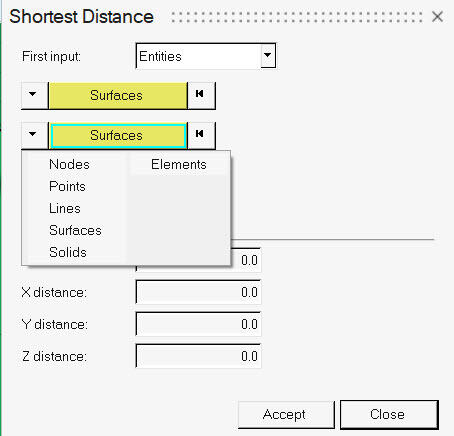Click the Z distance value field

tap(198, 356)
